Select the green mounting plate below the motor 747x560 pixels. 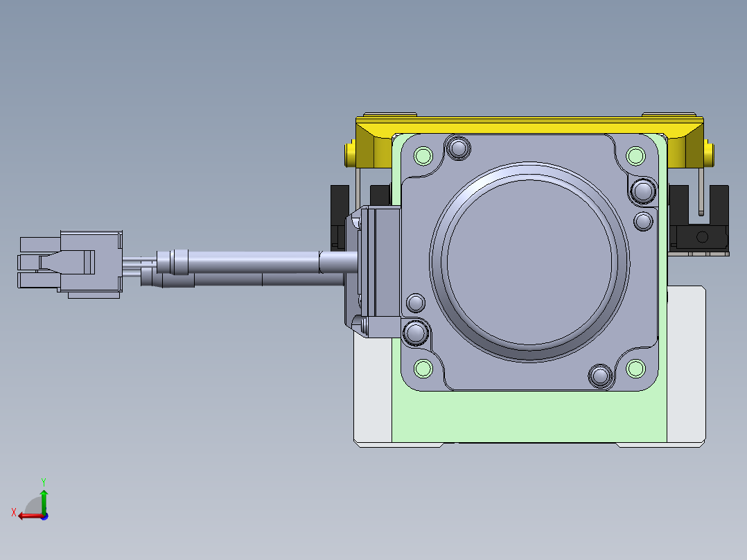(x=529, y=416)
